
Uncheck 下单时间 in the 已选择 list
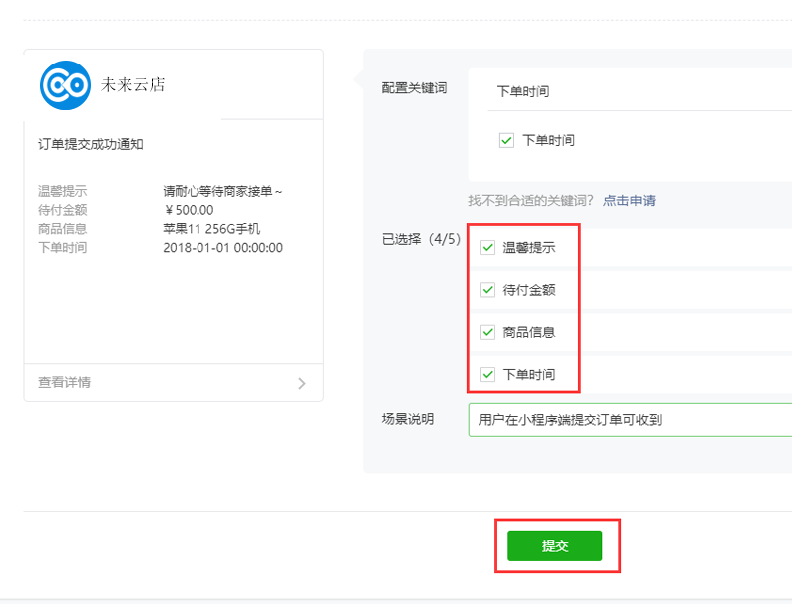point(488,374)
